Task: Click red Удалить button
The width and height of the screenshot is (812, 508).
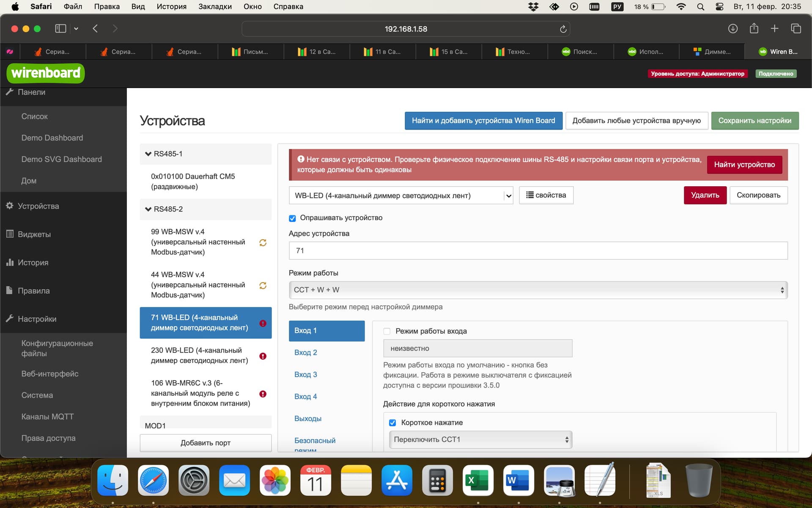Action: (705, 195)
